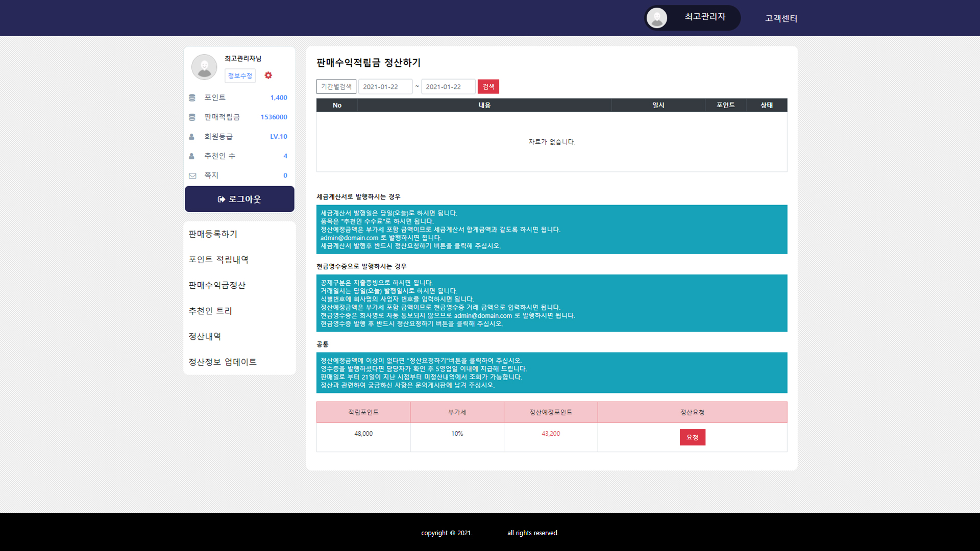Select 판매수익금정산 in the side menu

click(x=217, y=285)
